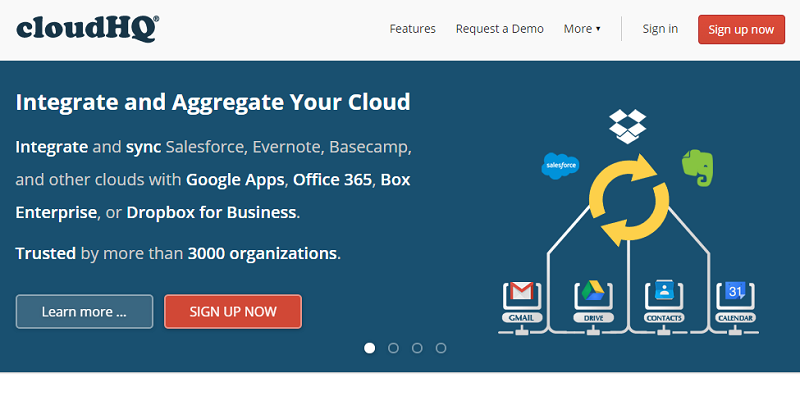Click the Gmail icon
Screen dimensions: 800x400
521,292
